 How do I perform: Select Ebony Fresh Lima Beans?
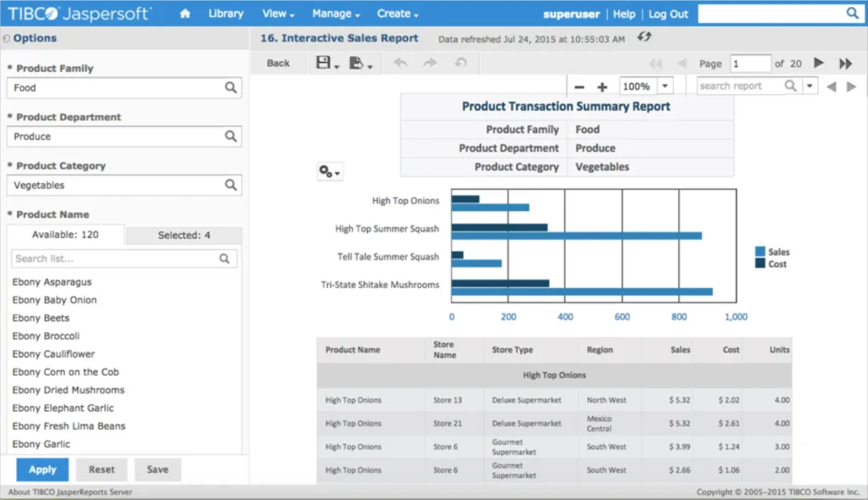click(x=69, y=425)
